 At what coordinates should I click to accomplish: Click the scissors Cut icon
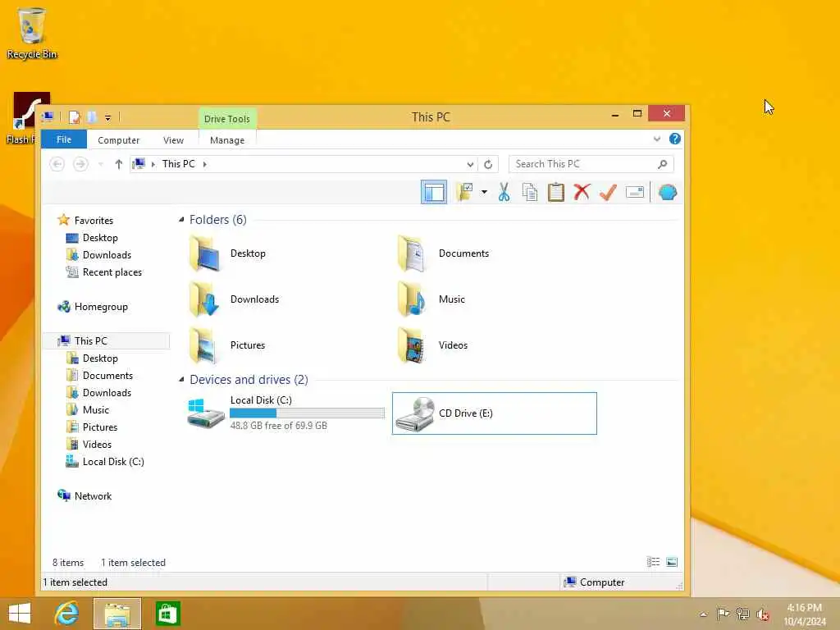(504, 192)
